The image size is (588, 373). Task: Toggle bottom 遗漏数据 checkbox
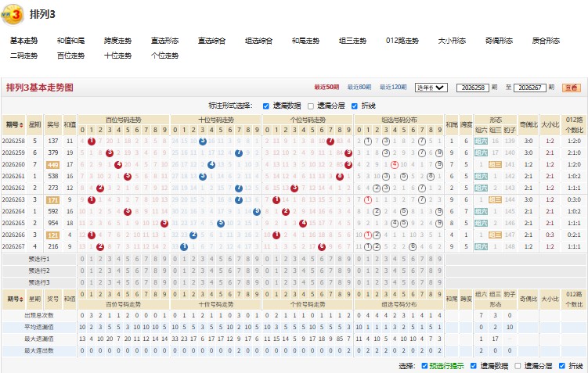tap(474, 366)
